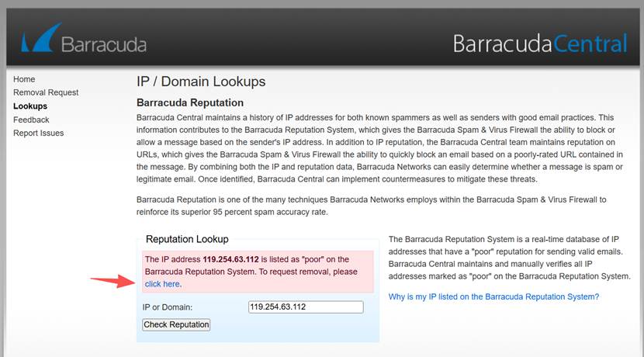Click paragraph starting 'Barracuda Central maintains a history'
This screenshot has height=357, width=644.
(x=379, y=148)
